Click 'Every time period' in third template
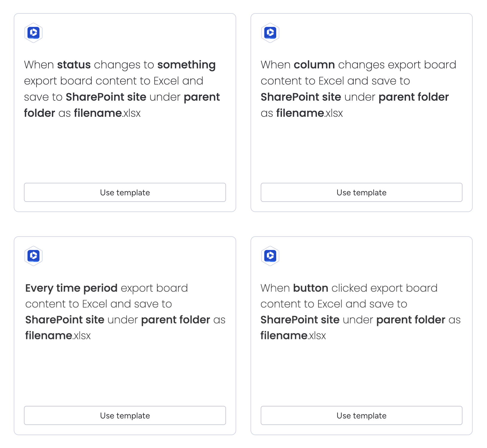 click(x=71, y=288)
